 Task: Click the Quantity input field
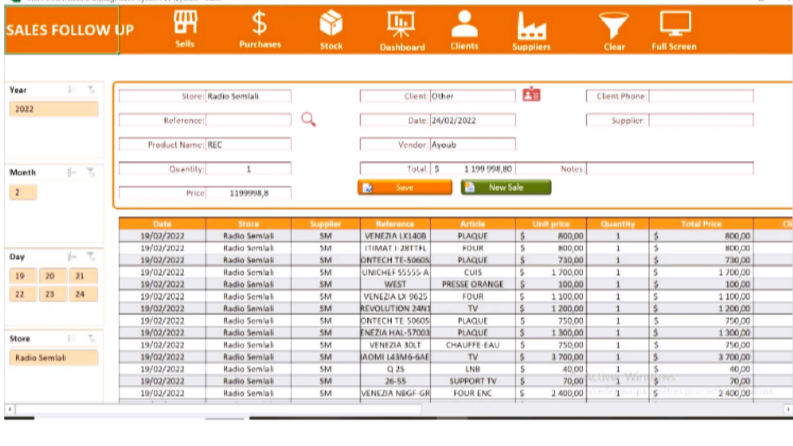coord(248,169)
